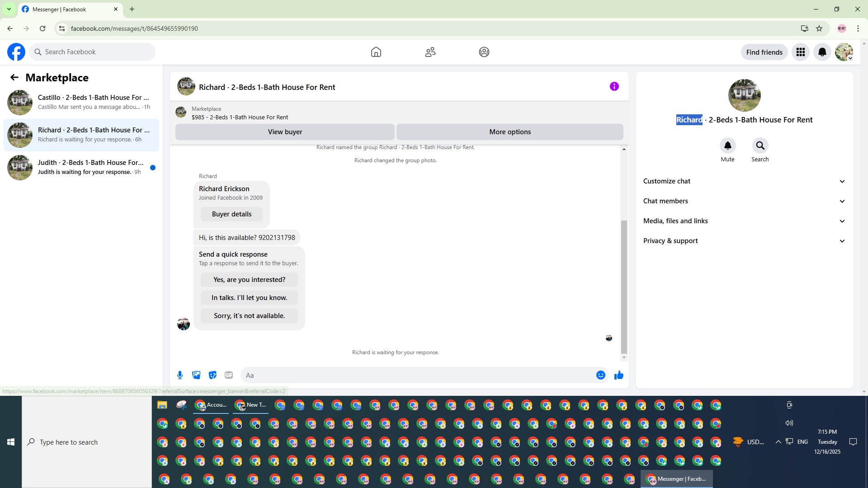
Task: Click the ENG language indicator
Action: coord(802,442)
